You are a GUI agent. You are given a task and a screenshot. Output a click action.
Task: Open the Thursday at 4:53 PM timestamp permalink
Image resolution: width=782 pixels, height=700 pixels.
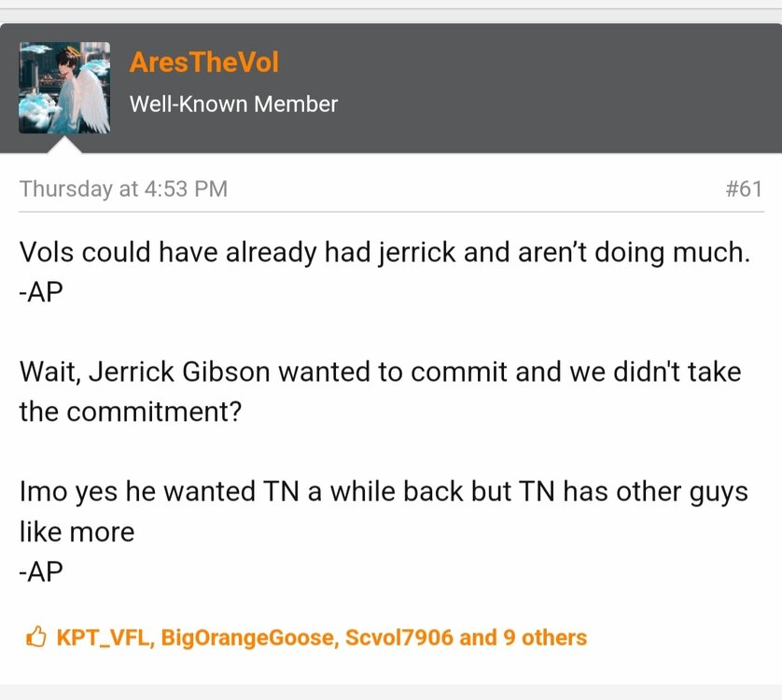click(123, 189)
